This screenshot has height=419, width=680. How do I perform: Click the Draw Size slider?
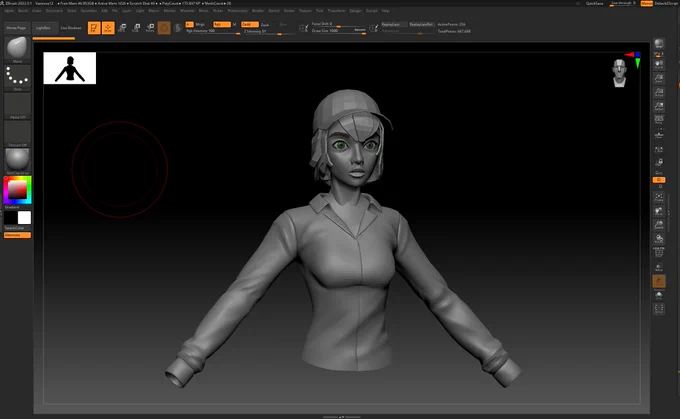tap(339, 30)
